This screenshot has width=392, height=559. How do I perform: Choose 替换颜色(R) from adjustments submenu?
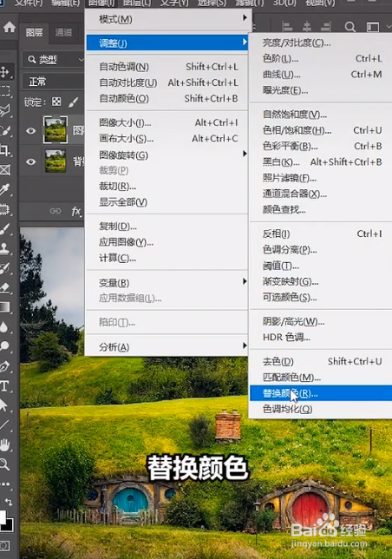[321, 393]
